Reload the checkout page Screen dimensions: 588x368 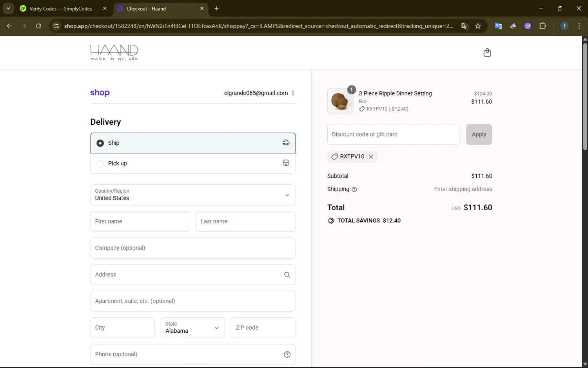click(38, 26)
